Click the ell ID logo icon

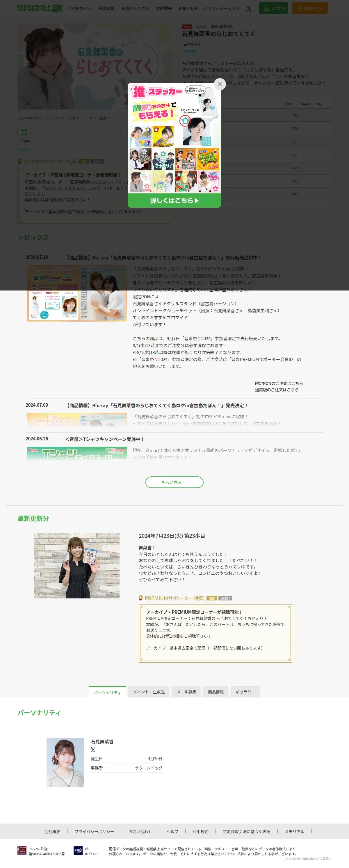[x=78, y=851]
